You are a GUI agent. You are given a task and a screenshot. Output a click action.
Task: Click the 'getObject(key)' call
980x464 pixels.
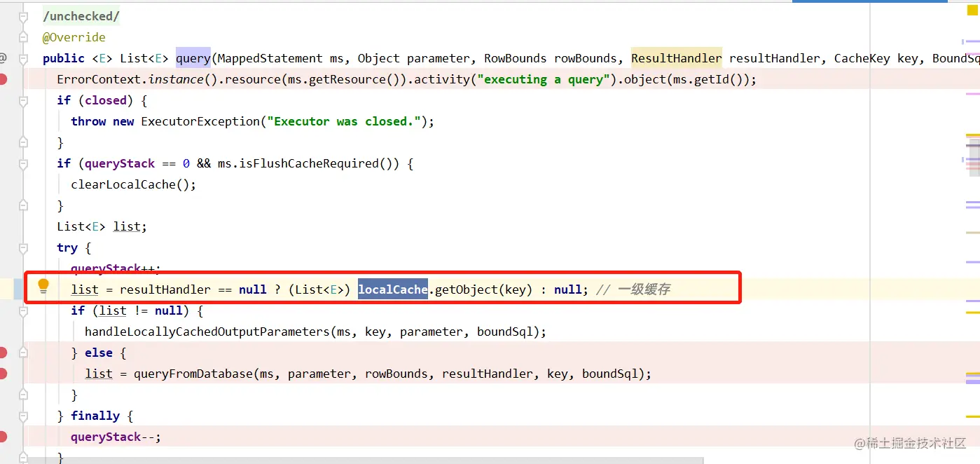(x=484, y=289)
